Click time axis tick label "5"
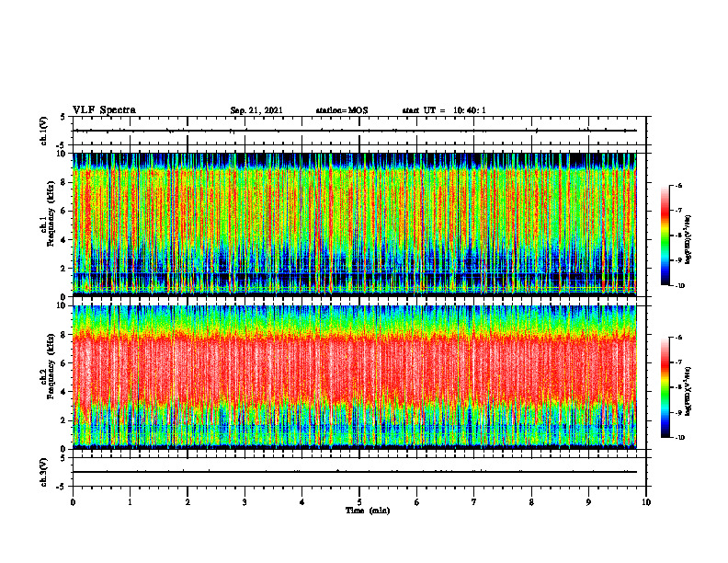 tap(359, 502)
